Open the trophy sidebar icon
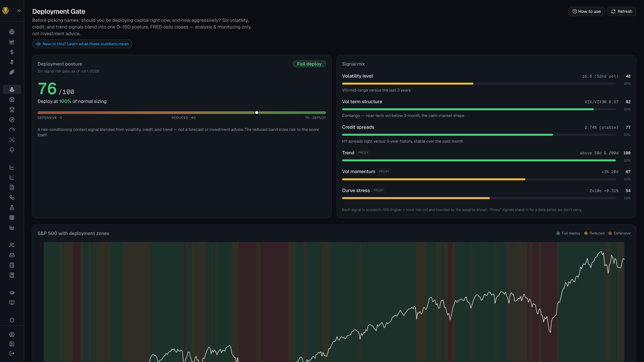The height and width of the screenshot is (362, 644). pos(12,109)
